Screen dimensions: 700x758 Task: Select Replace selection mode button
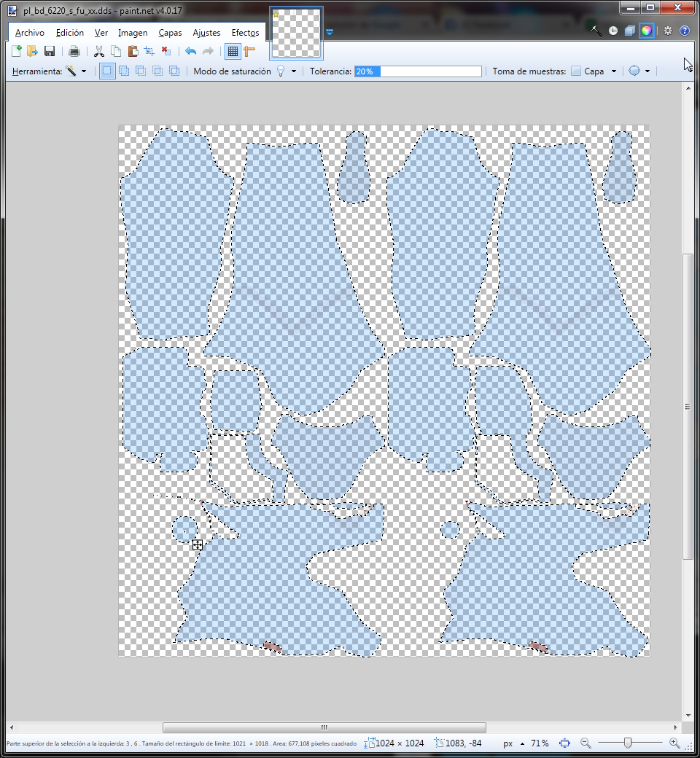coord(107,71)
